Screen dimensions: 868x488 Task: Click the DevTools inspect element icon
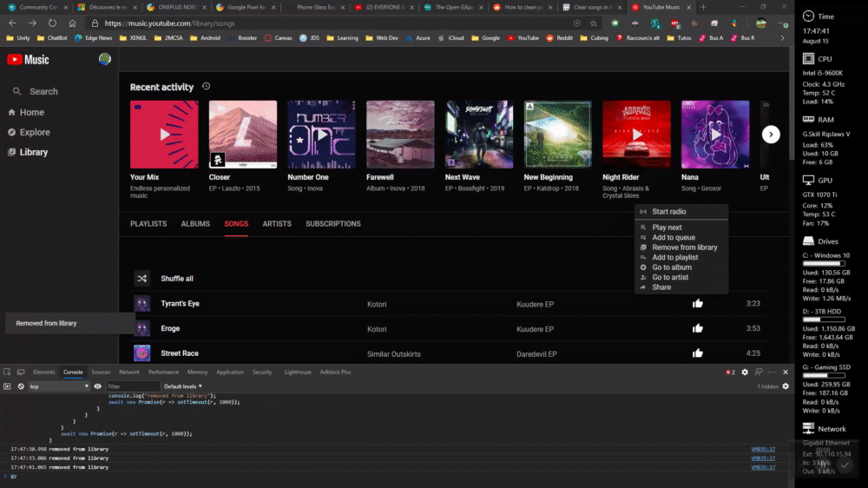[7, 373]
